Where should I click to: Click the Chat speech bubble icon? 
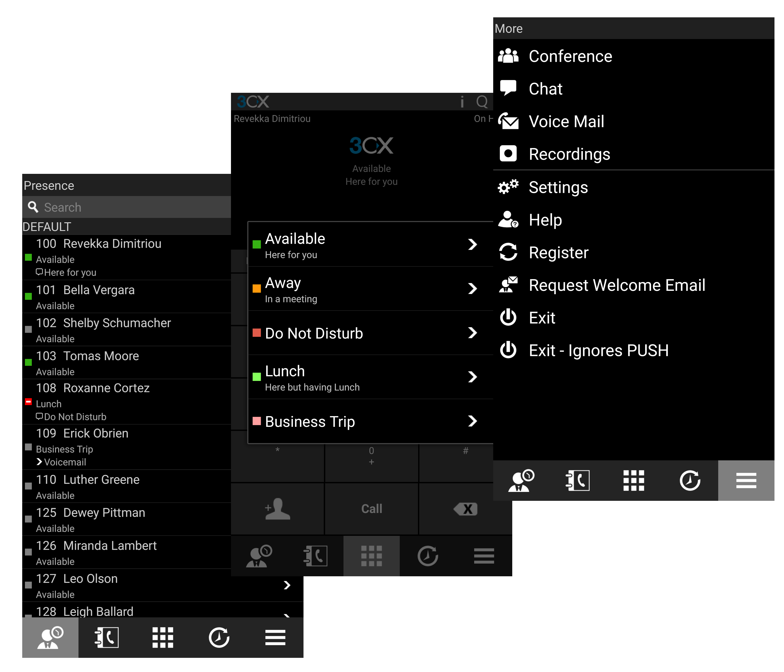click(x=508, y=88)
